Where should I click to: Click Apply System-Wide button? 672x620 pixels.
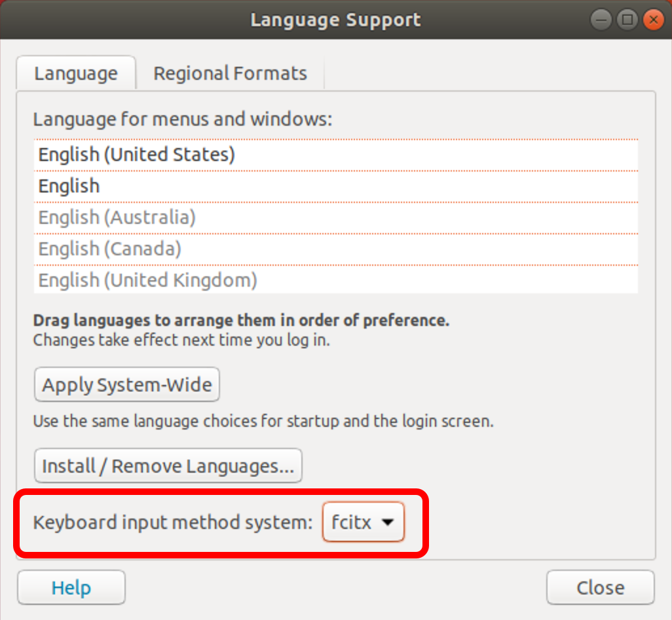pos(127,384)
